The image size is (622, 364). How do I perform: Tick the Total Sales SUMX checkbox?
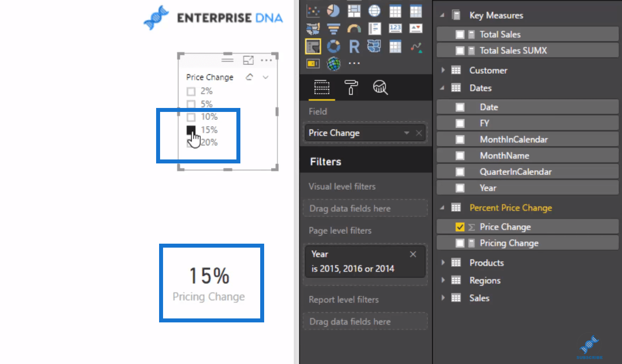[x=460, y=51]
